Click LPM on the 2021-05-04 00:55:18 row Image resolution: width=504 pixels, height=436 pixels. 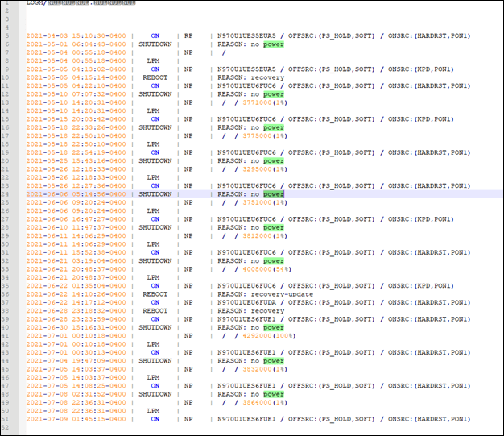point(153,60)
